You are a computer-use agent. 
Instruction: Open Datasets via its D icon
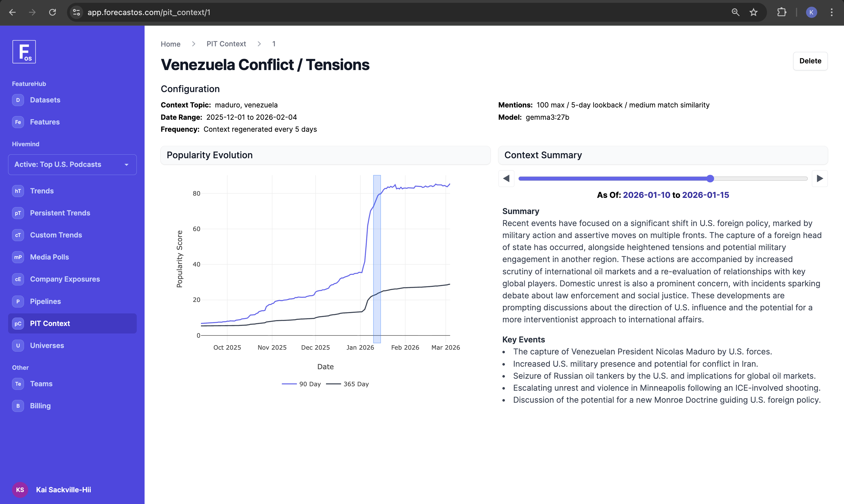(18, 100)
